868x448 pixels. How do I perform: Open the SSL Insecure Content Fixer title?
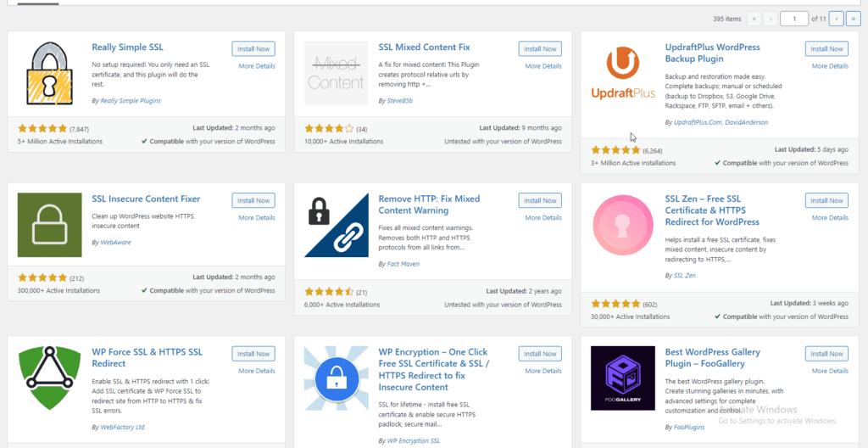(146, 199)
